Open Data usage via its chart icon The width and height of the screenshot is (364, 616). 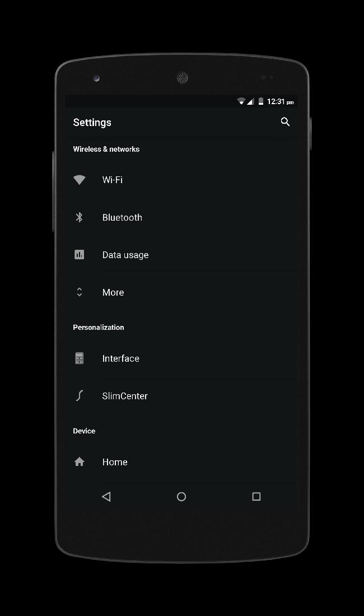point(79,254)
